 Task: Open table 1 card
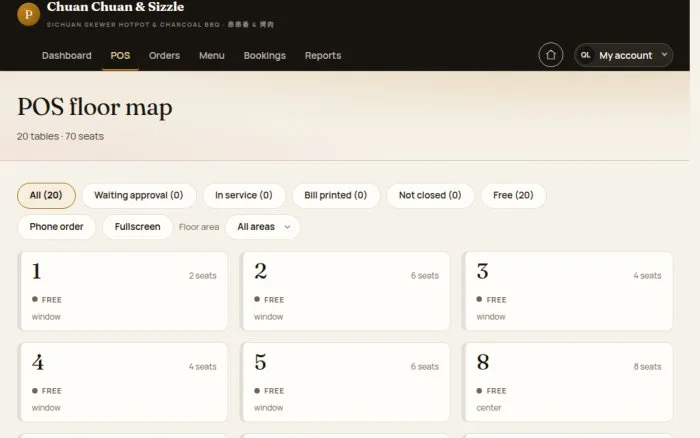pos(123,291)
